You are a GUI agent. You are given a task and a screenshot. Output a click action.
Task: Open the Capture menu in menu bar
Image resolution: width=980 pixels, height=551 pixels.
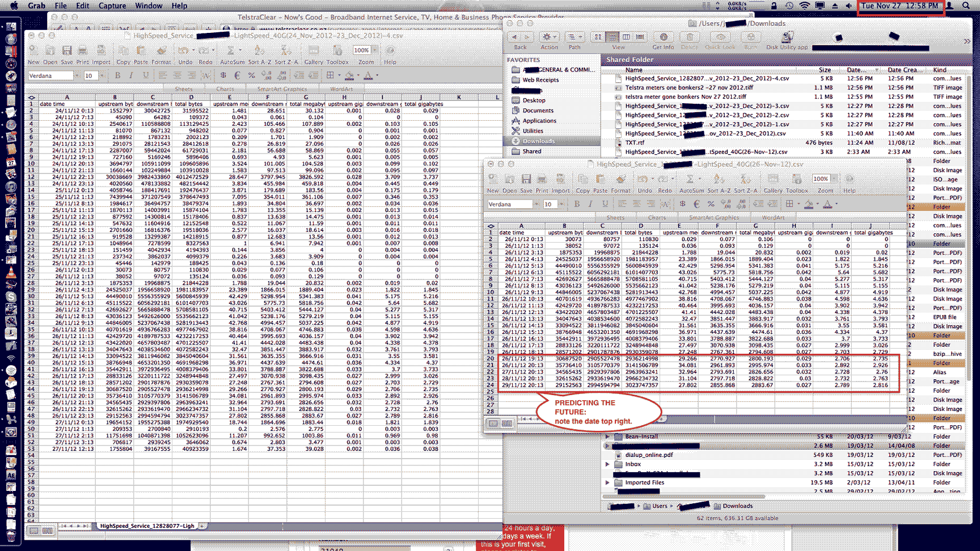(112, 6)
